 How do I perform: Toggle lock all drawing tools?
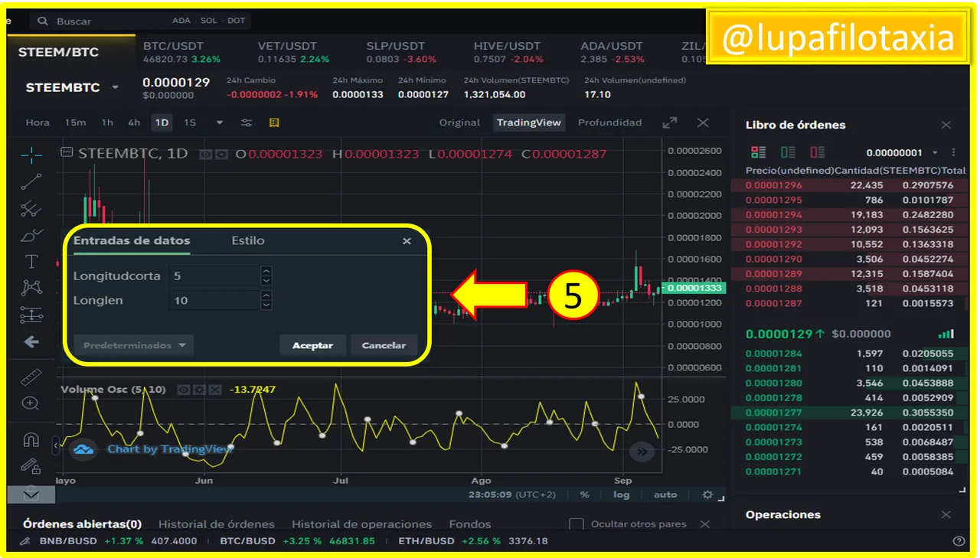coord(31,465)
